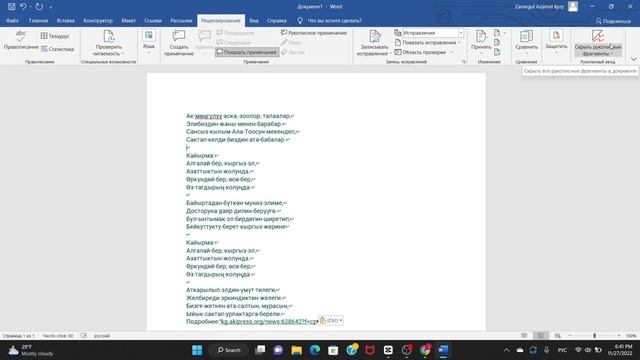
Task: Open the Windows Start menu
Action: pyautogui.click(x=197, y=350)
